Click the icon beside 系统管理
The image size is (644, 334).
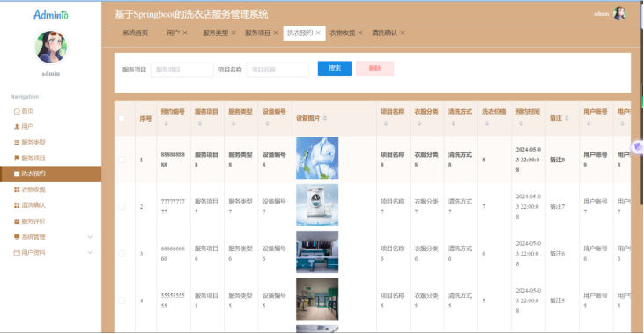coord(17,237)
